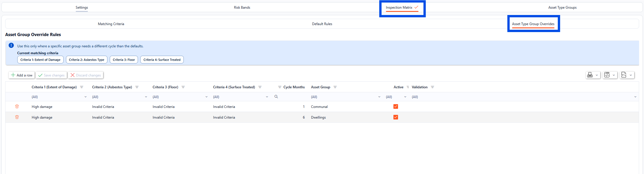Uncheck Active checkbox for Communal row
The height and width of the screenshot is (174, 644).
click(396, 106)
